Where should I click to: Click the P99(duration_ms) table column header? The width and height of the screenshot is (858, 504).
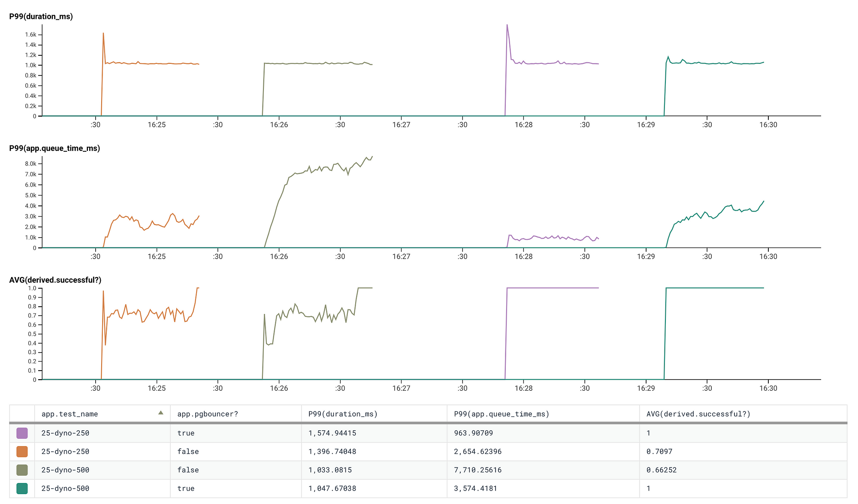click(x=374, y=414)
